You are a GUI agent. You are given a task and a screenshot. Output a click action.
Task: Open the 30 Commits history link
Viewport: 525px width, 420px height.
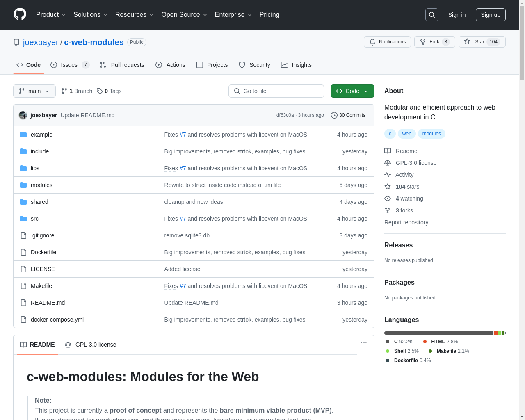pos(348,115)
